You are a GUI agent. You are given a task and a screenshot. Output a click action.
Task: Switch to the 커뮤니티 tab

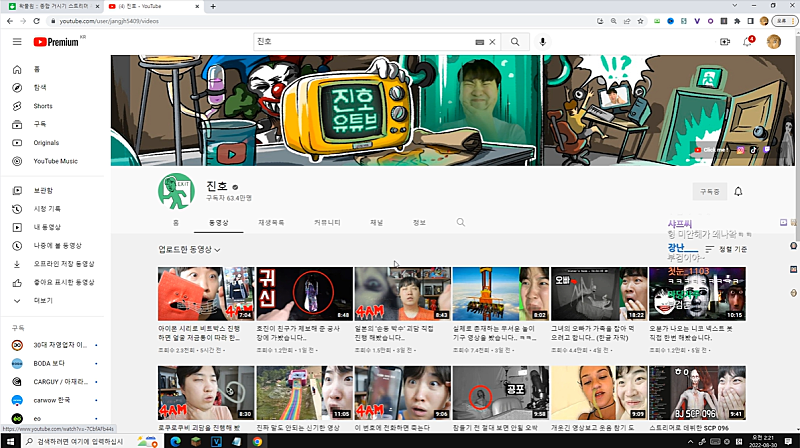(x=327, y=222)
